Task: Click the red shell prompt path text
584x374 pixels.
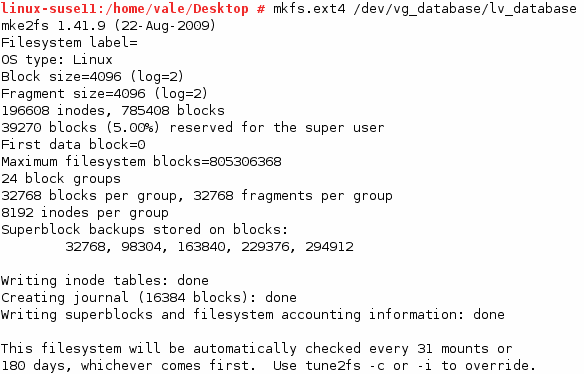Action: [124, 9]
